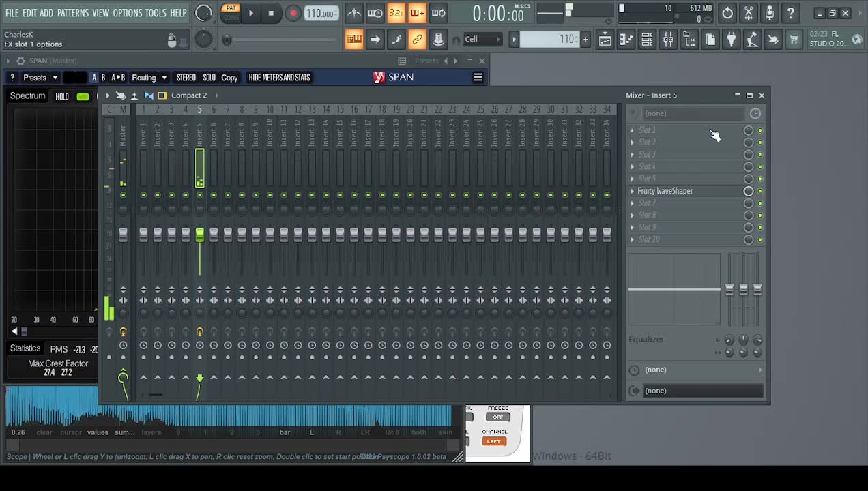Toggle Slot 1 enable LED
868x491 pixels.
pos(760,130)
